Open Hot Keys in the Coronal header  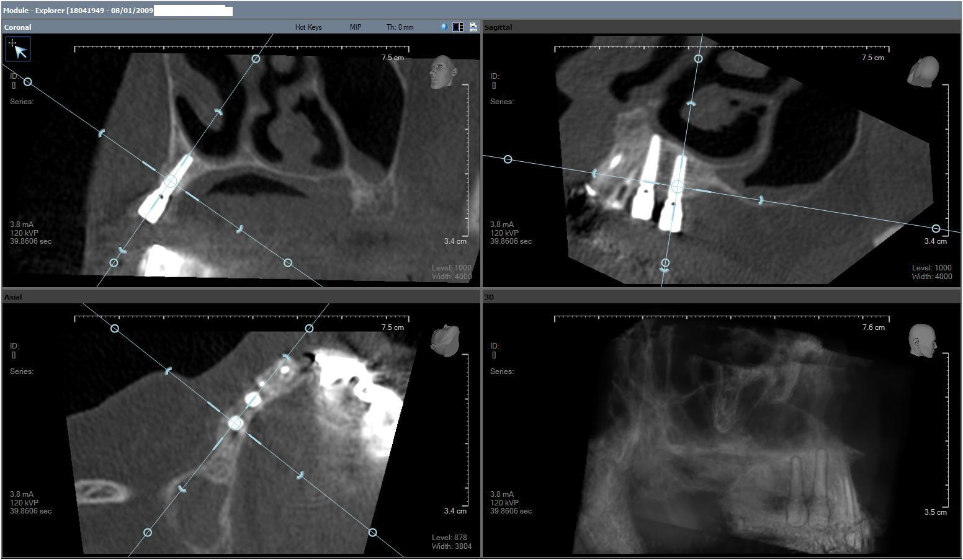click(308, 27)
